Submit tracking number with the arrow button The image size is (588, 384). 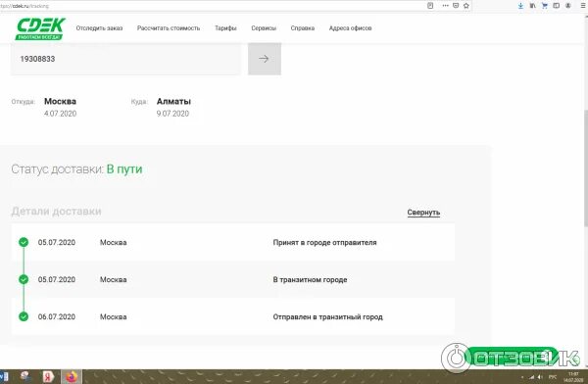(x=265, y=59)
